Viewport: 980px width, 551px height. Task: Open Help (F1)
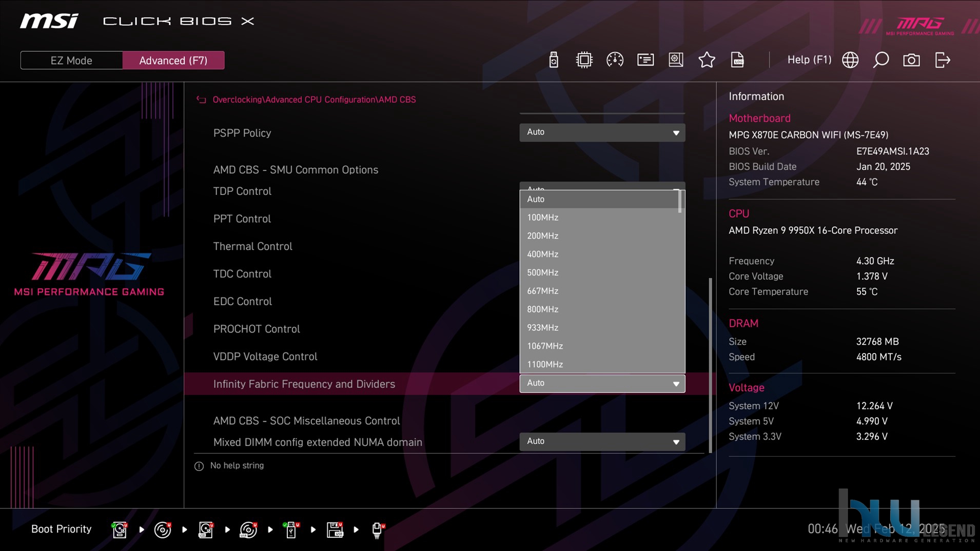point(809,60)
